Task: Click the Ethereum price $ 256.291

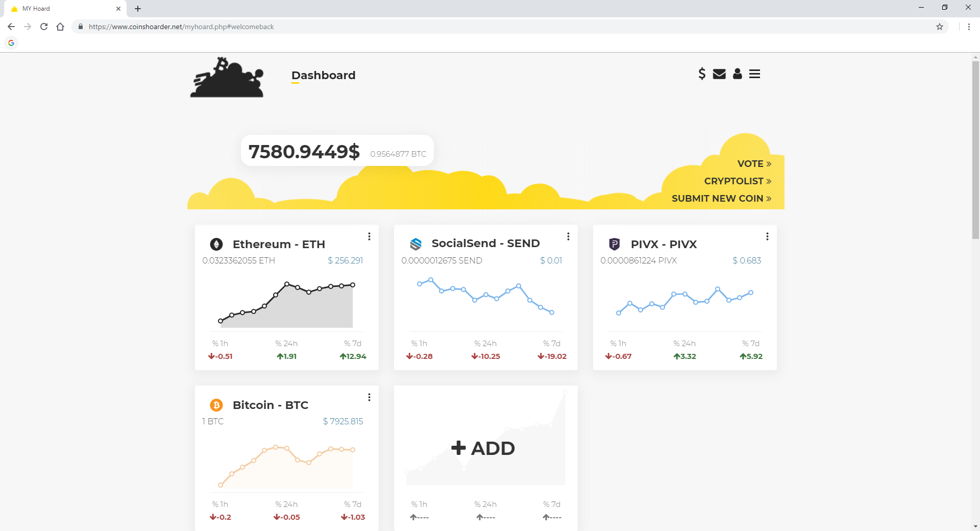Action: click(x=345, y=261)
